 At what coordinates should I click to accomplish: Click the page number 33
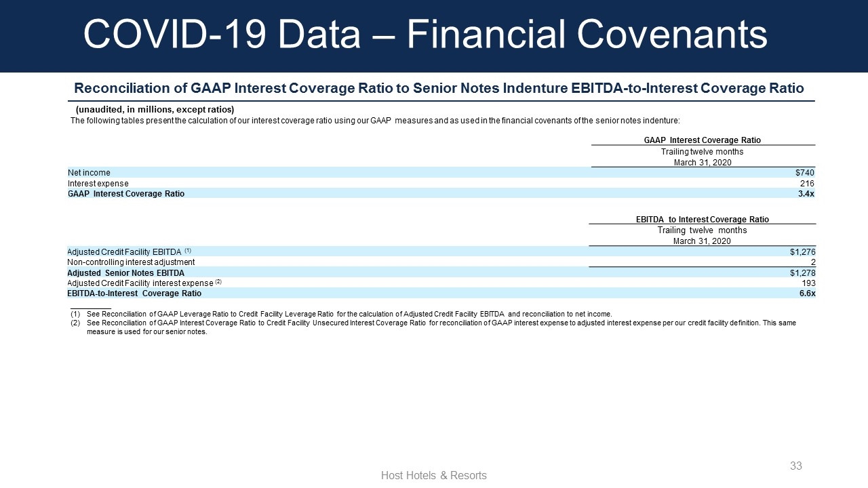pyautogui.click(x=796, y=466)
